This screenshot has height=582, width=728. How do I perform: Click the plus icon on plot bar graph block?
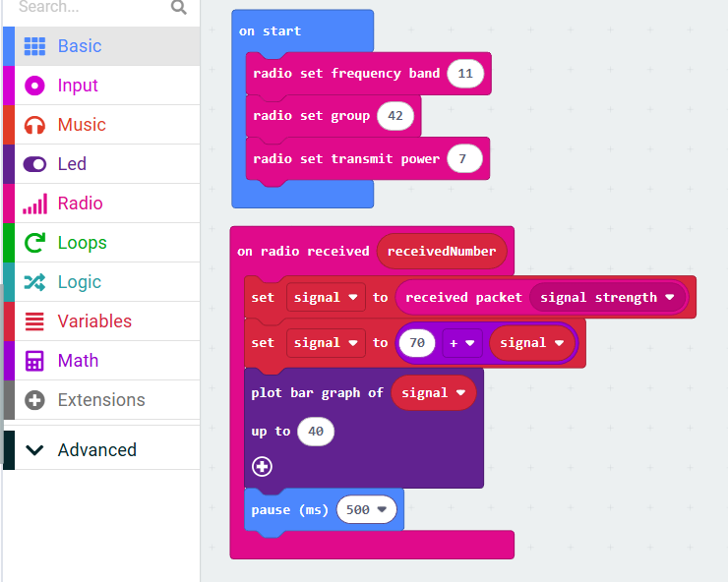pos(262,467)
